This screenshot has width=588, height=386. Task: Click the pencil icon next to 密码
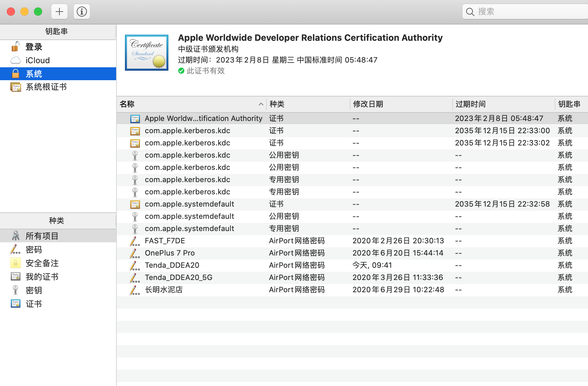(15, 249)
